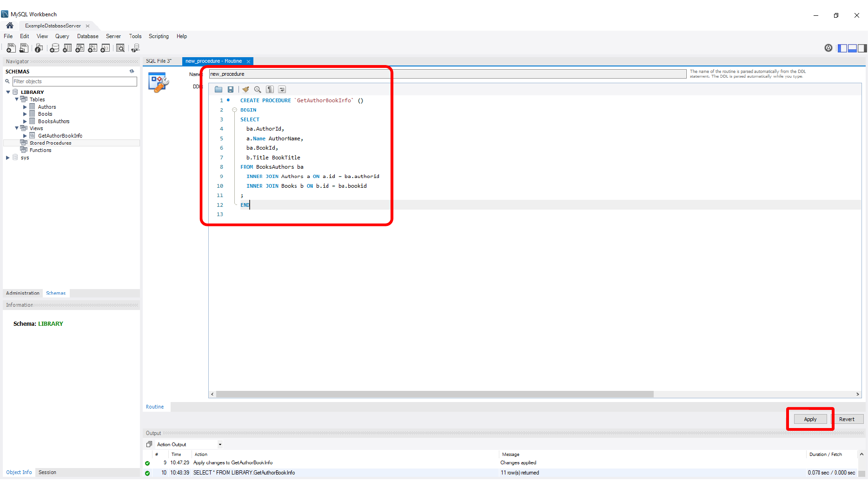Screen dimensions: 868x488
Task: Close the new_procedure Routine tab
Action: pos(249,61)
